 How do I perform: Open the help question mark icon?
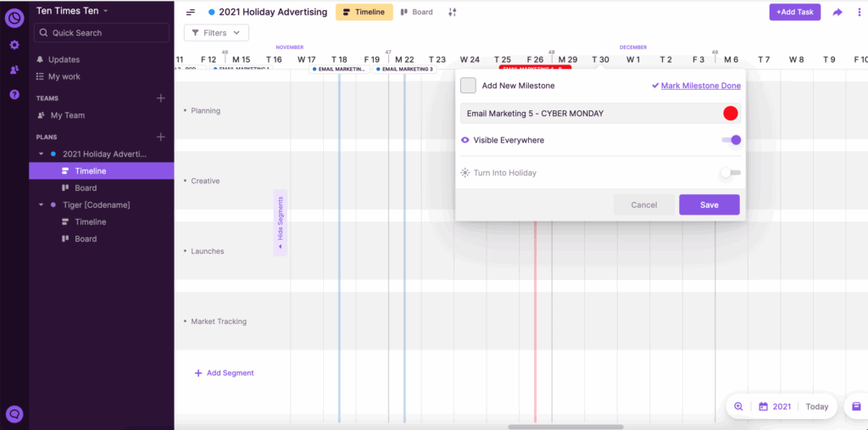14,94
